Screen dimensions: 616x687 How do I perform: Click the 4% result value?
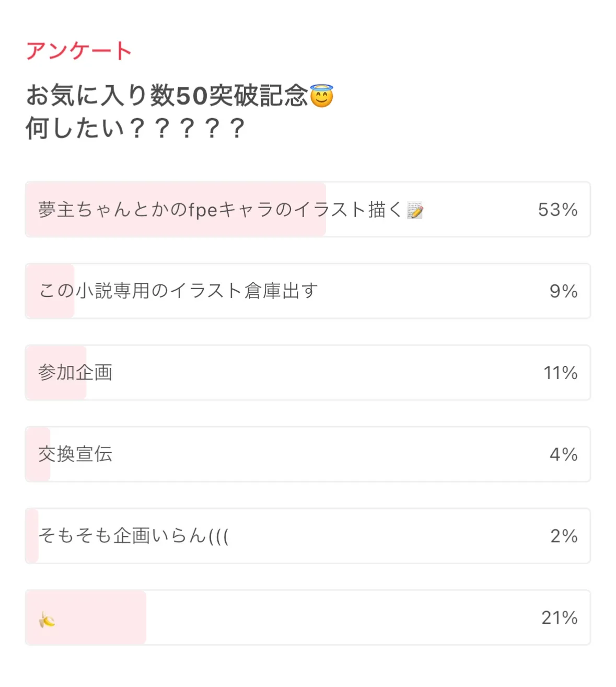[563, 454]
